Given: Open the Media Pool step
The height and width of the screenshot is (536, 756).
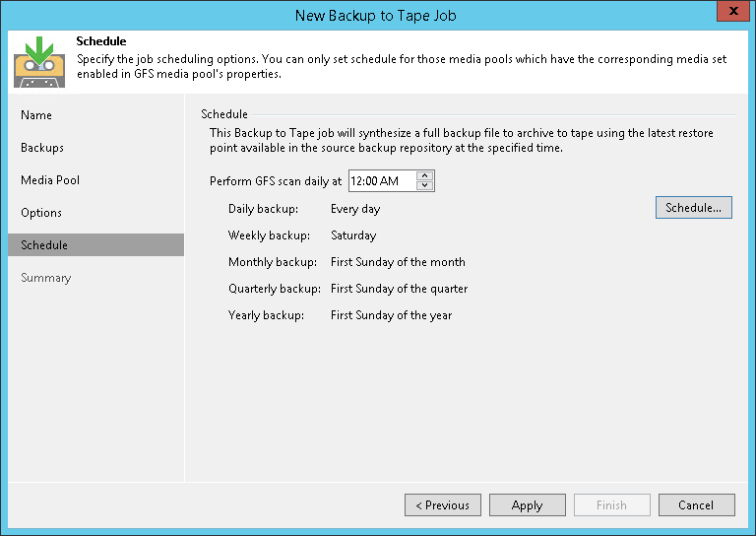Looking at the screenshot, I should pyautogui.click(x=50, y=180).
